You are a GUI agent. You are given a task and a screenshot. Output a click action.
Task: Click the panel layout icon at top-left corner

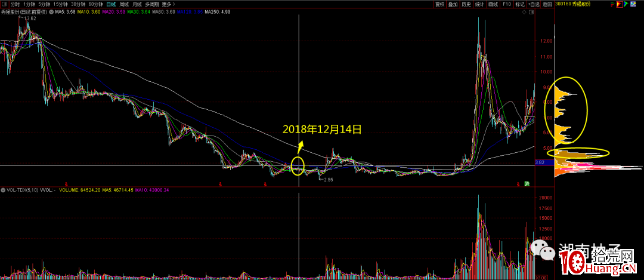click(4, 4)
